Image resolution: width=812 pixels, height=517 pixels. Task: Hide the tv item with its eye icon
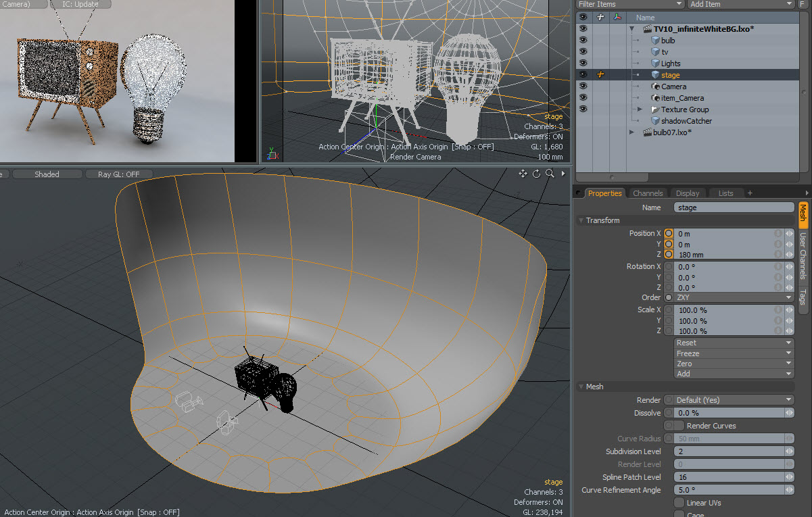583,52
